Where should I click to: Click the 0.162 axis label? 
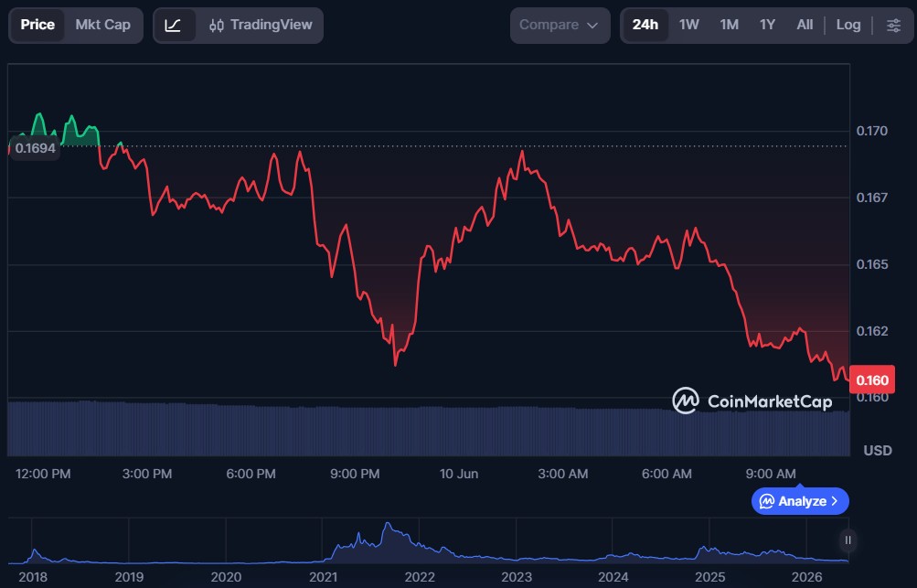point(872,331)
